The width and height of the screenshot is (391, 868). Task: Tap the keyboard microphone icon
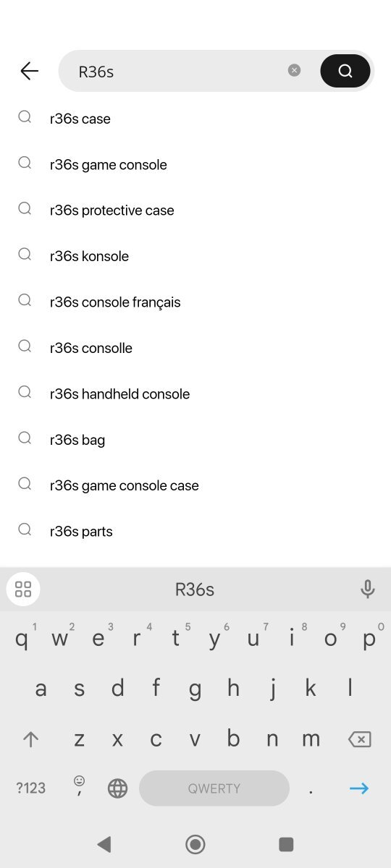click(368, 589)
